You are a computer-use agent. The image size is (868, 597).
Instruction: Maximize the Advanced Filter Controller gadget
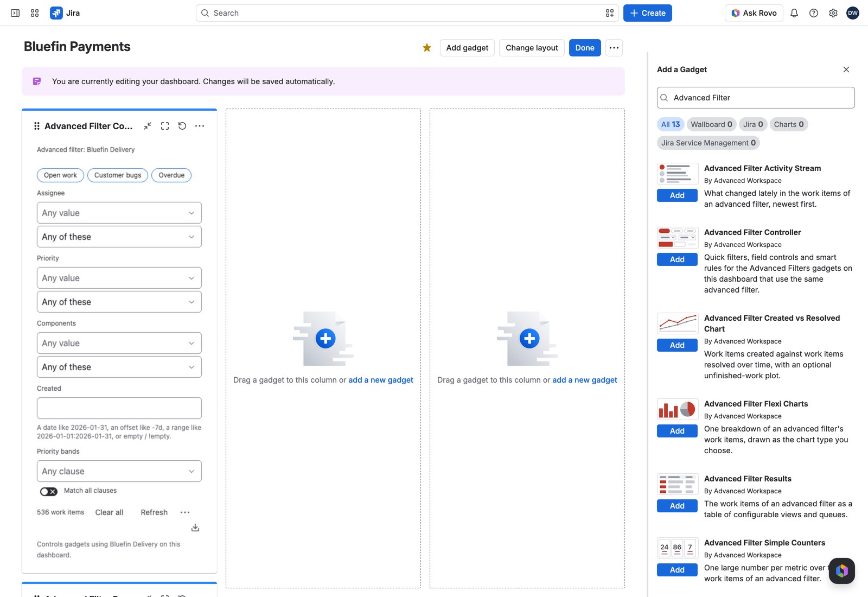pyautogui.click(x=165, y=126)
